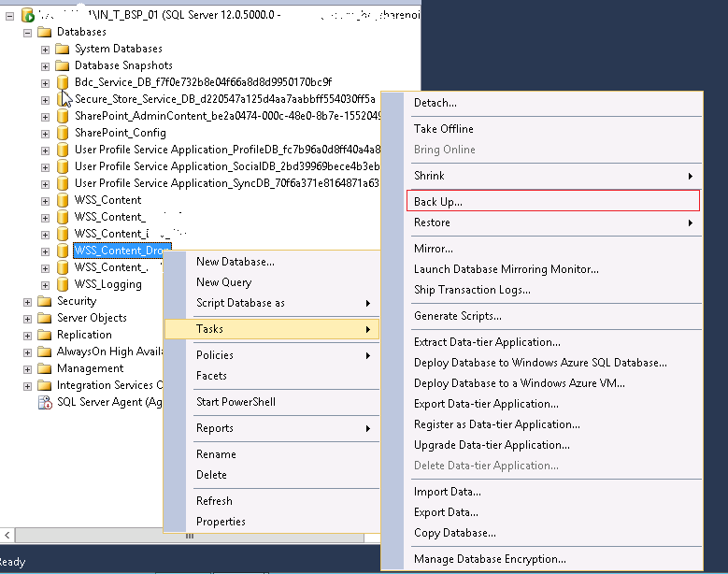The image size is (728, 574).
Task: Click the horizontal scrollbar in Object Explorer
Action: pos(93,536)
